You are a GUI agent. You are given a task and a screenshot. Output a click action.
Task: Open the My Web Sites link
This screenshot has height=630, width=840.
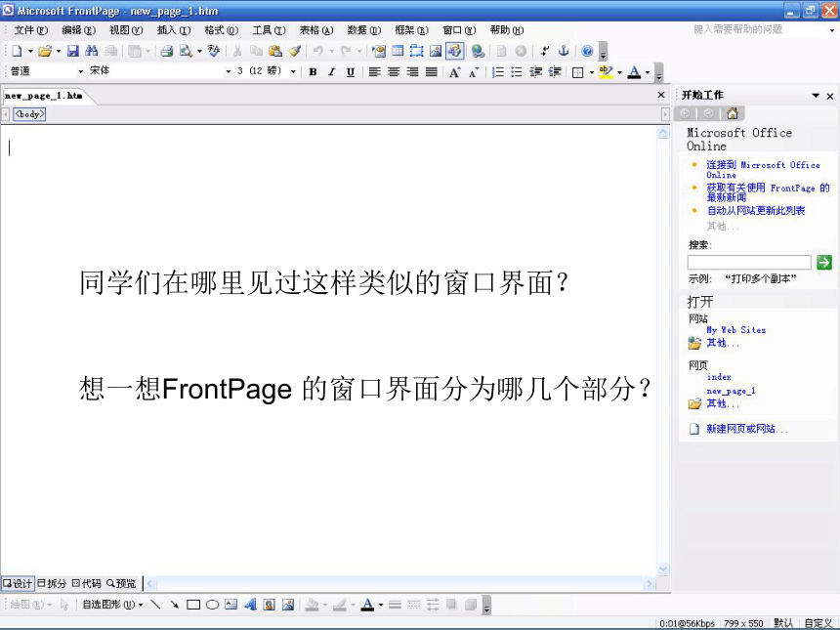click(735, 330)
